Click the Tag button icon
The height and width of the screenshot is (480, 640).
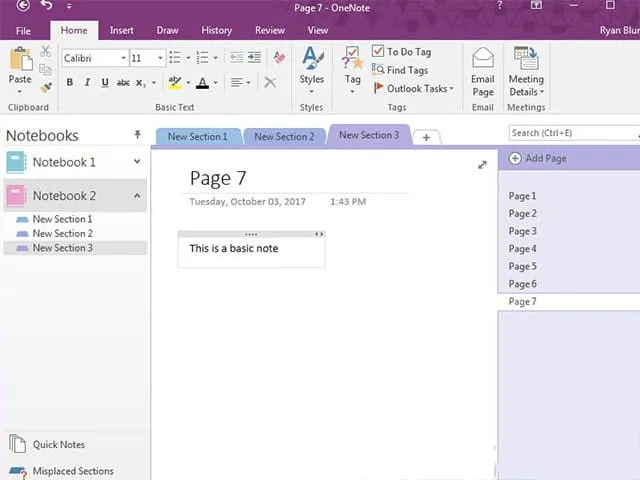tap(352, 58)
